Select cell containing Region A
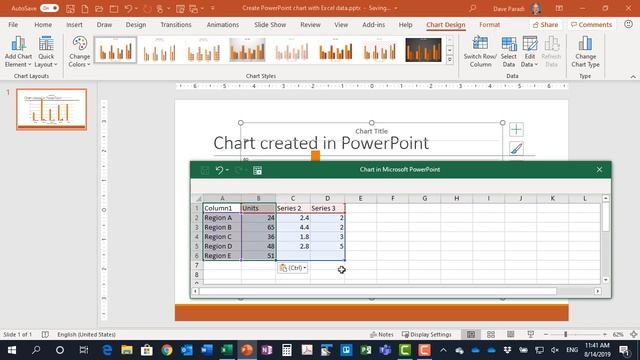640x360 pixels. [222, 218]
